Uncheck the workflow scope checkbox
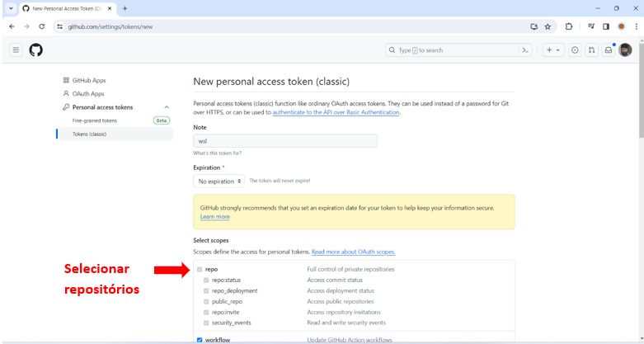 pos(200,340)
